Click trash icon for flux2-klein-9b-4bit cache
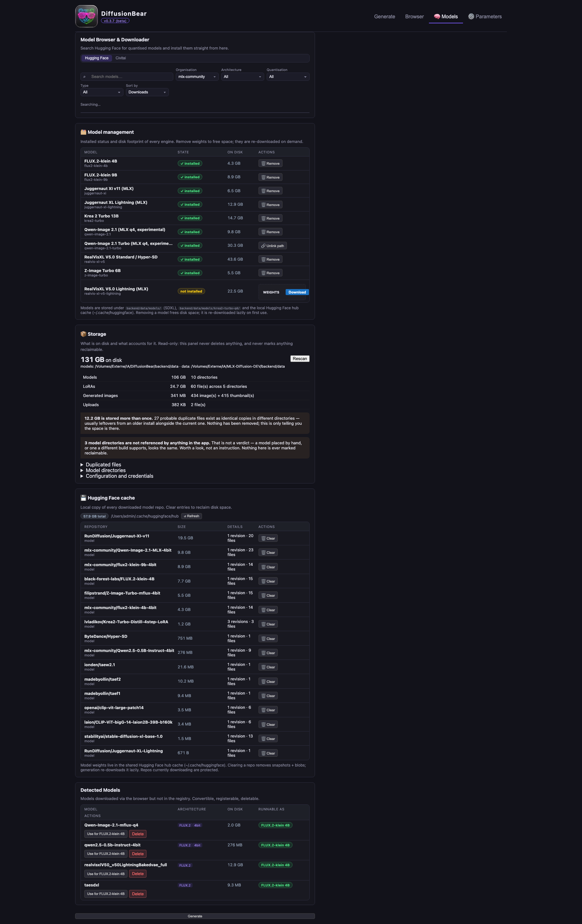Screen dimensions: 582x924 (264, 567)
